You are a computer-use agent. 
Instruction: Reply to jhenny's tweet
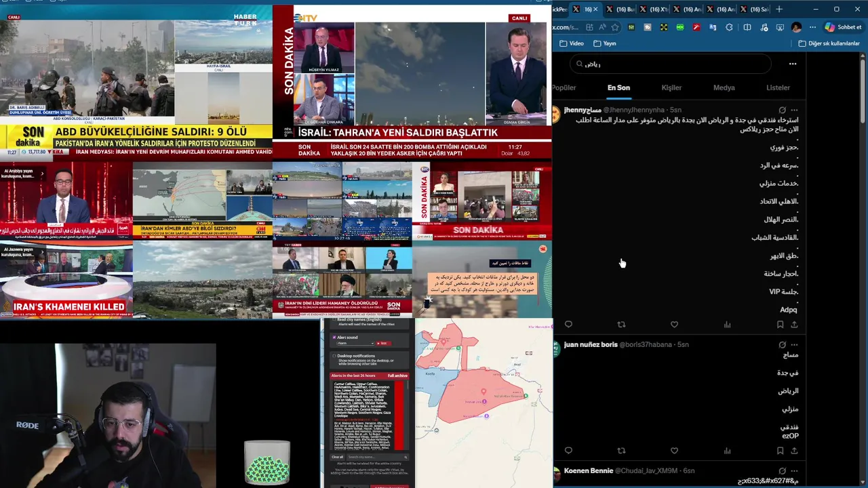pos(568,325)
